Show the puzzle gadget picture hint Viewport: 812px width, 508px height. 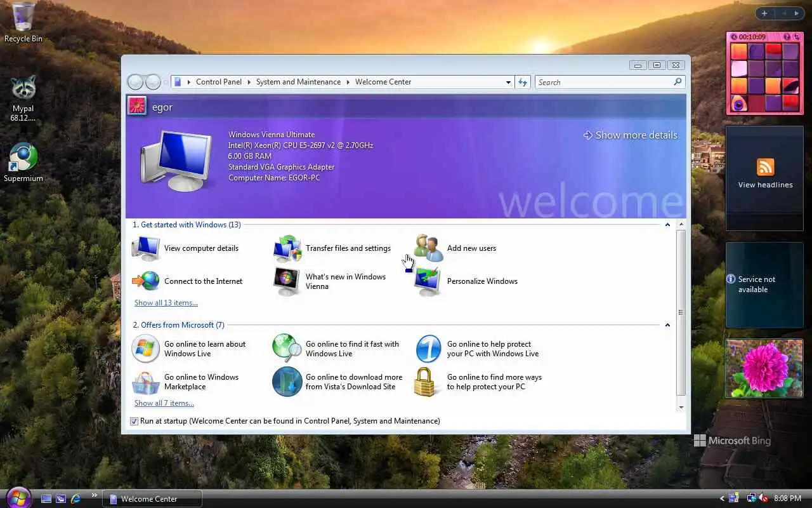(x=787, y=37)
